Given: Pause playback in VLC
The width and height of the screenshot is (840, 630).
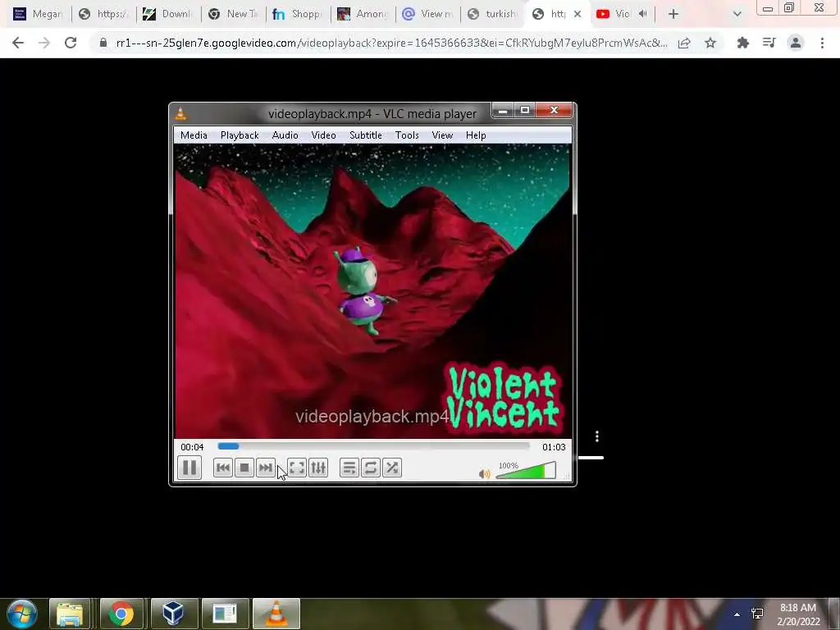Looking at the screenshot, I should point(189,468).
